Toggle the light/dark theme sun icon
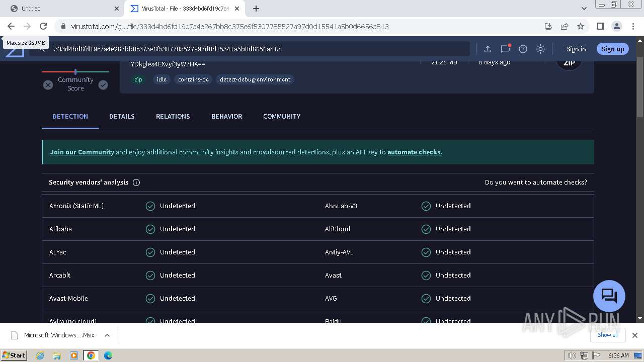The image size is (644, 362). (x=540, y=49)
